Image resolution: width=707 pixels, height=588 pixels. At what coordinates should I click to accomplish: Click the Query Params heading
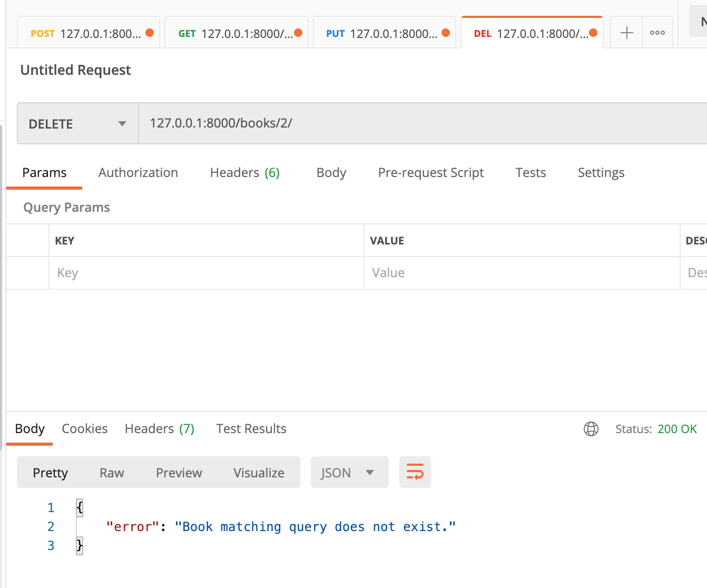(66, 208)
